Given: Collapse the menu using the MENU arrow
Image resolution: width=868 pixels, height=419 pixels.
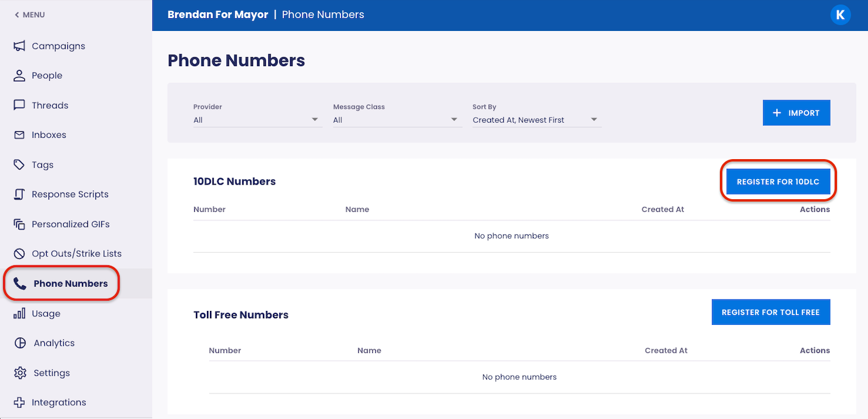Looking at the screenshot, I should [29, 15].
